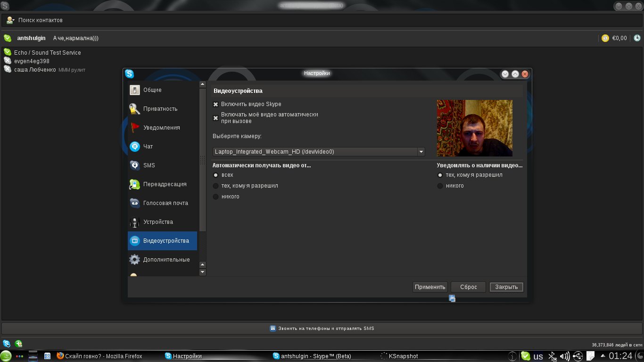Click the webcam preview thumbnail

coord(474,128)
